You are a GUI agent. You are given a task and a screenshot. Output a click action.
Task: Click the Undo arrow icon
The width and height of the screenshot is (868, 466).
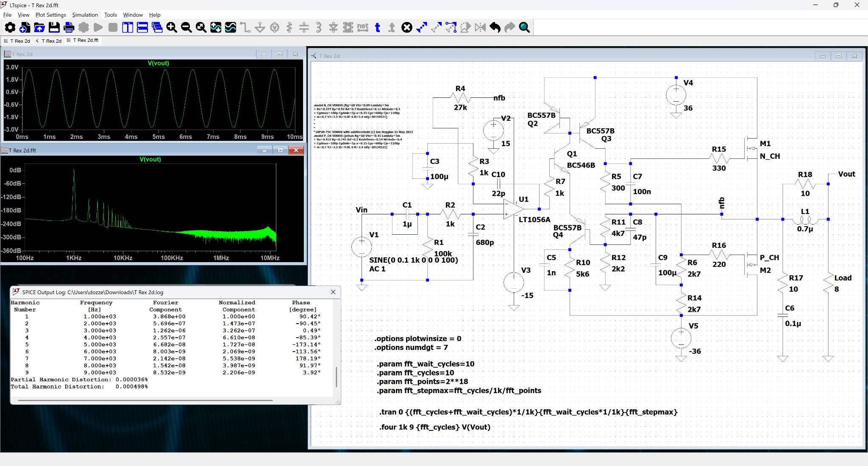click(495, 28)
